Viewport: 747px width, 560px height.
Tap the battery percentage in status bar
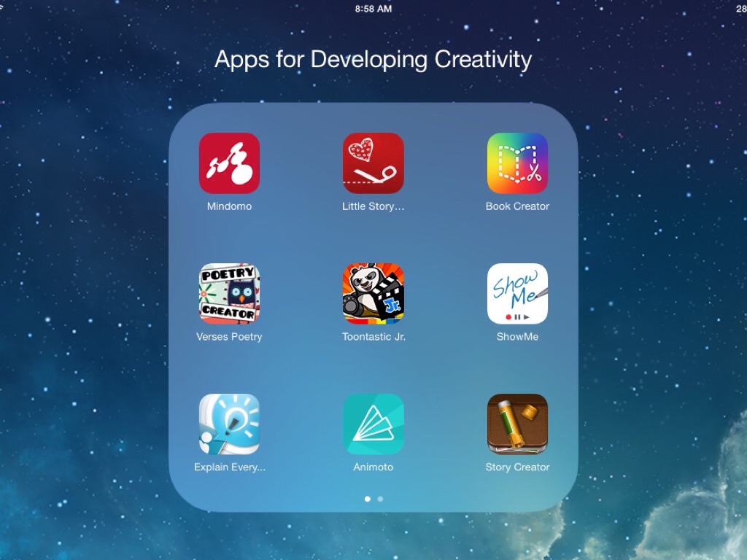(x=740, y=9)
